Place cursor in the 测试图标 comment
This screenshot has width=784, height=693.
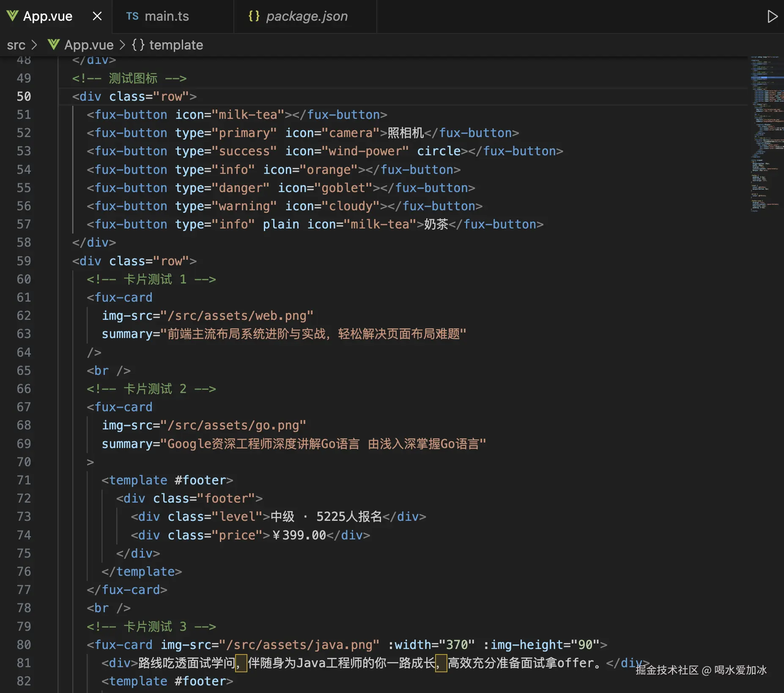pyautogui.click(x=129, y=78)
